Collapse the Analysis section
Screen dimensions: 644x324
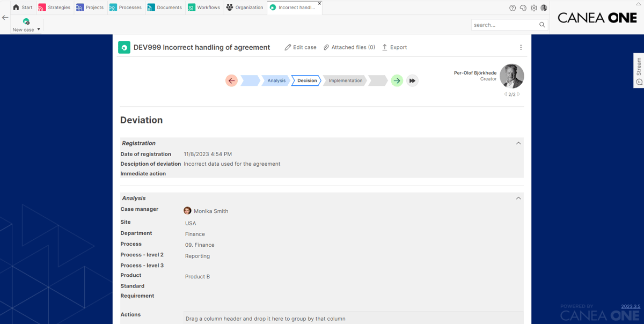(518, 198)
